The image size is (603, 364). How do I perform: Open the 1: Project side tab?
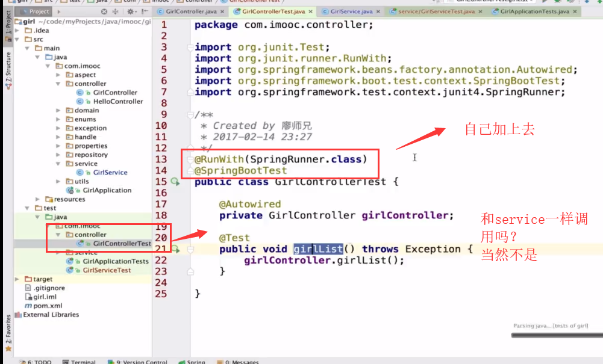[x=8, y=25]
